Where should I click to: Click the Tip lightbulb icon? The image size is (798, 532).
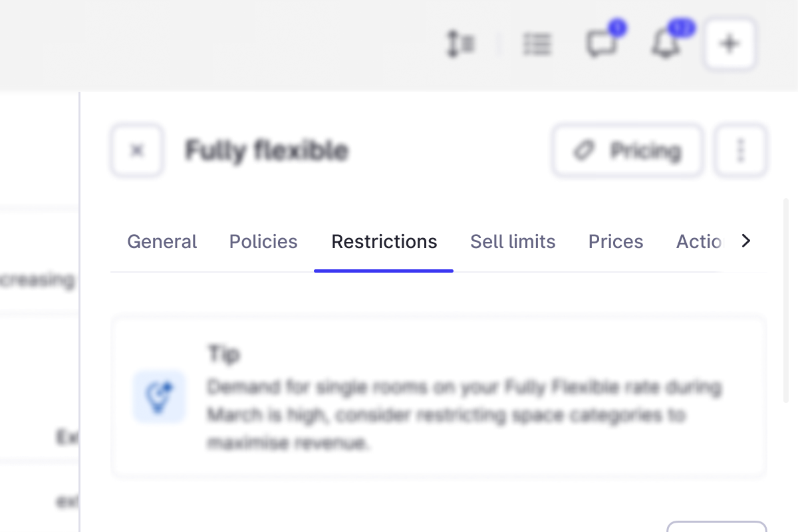159,396
